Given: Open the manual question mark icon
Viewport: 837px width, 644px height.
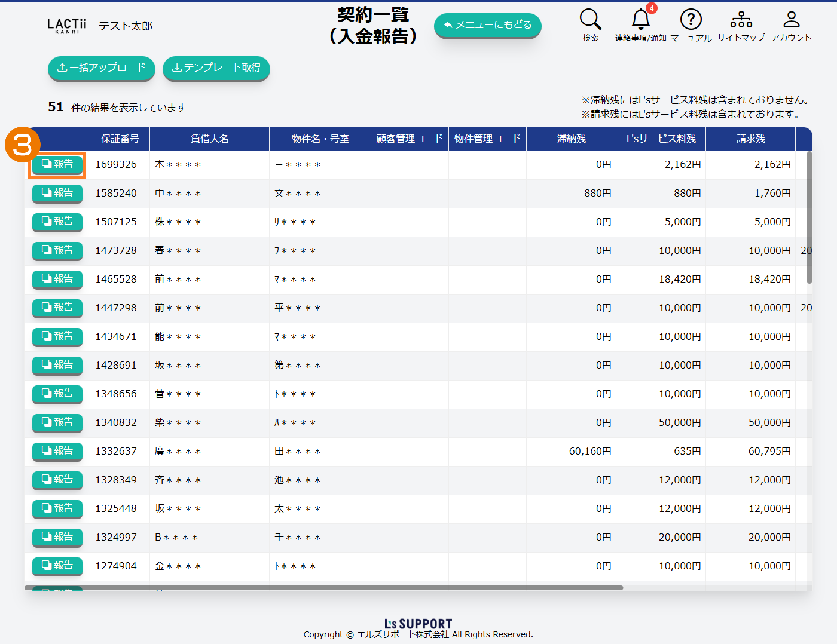Looking at the screenshot, I should 691,20.
